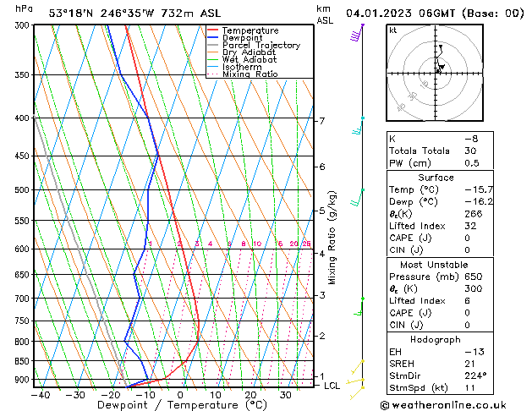Image resolution: width=532 pixels, height=411 pixels.
Task: Click the red Temperature legend line
Action: pyautogui.click(x=213, y=30)
